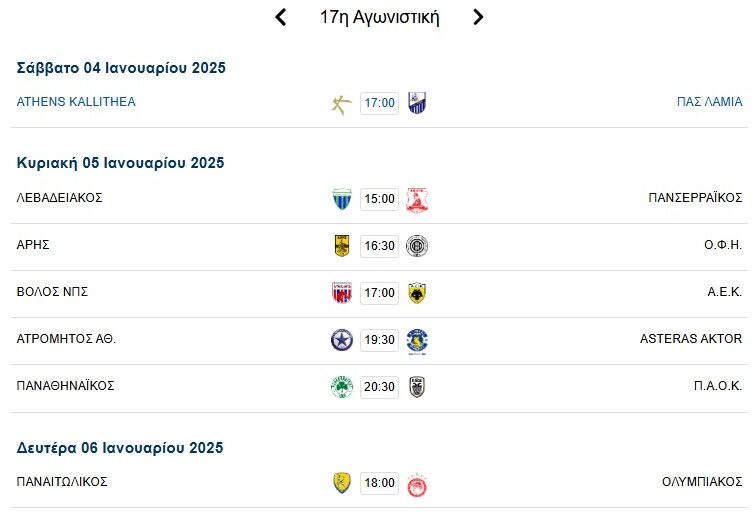Click the Atromitos blue star crest
The width and height of the screenshot is (752, 513).
point(342,340)
